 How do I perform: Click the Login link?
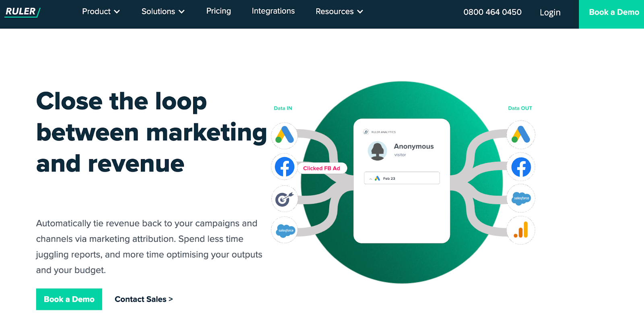tap(550, 12)
